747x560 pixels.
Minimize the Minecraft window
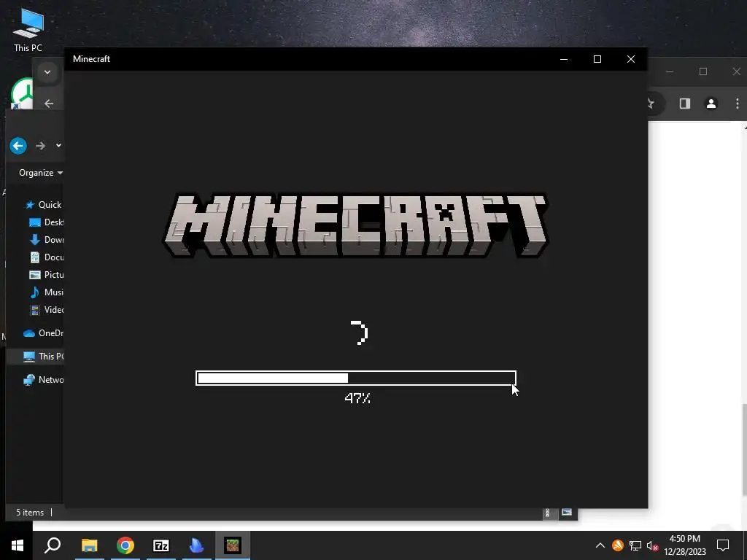click(564, 59)
